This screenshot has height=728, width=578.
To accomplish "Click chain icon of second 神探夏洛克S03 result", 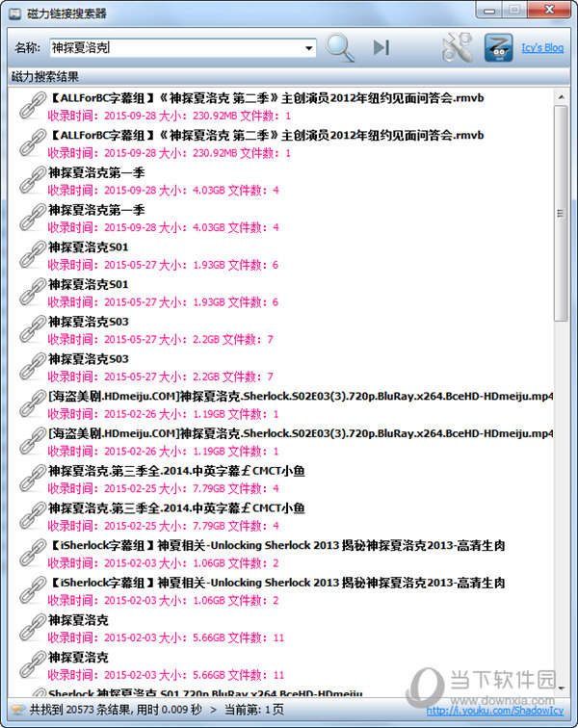I will pos(33,366).
